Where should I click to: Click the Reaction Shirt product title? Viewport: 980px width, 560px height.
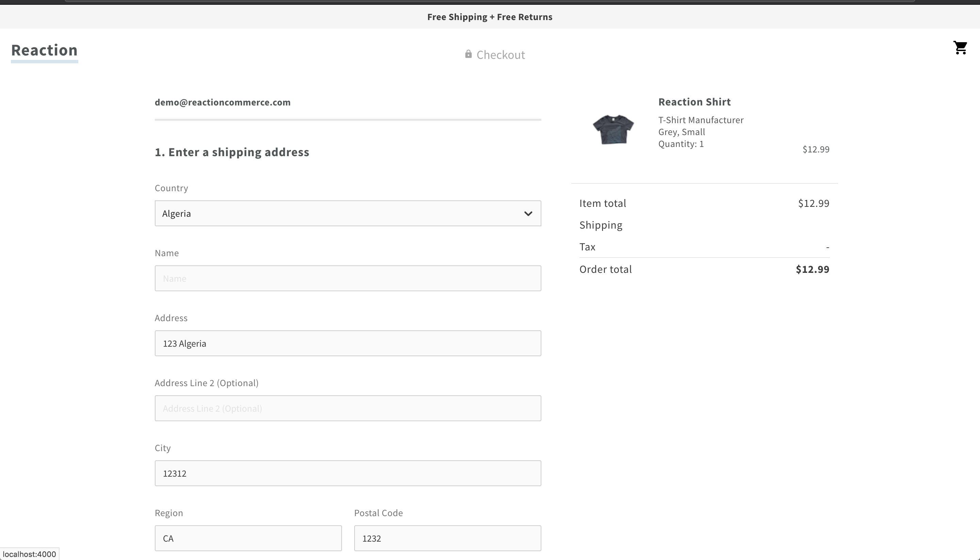coord(694,101)
